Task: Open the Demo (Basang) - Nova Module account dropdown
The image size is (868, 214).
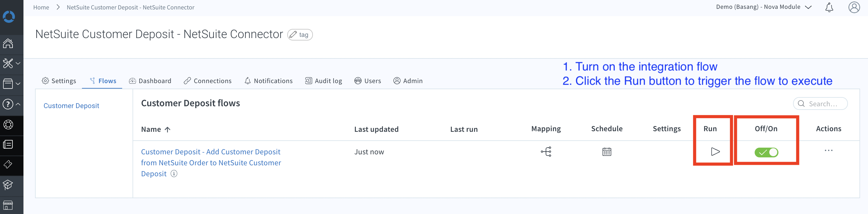Action: [x=764, y=7]
